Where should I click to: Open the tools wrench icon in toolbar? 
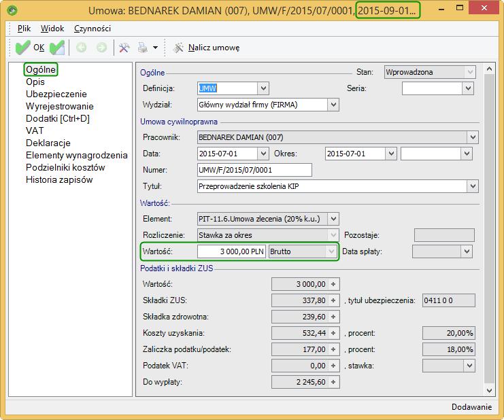(x=124, y=48)
